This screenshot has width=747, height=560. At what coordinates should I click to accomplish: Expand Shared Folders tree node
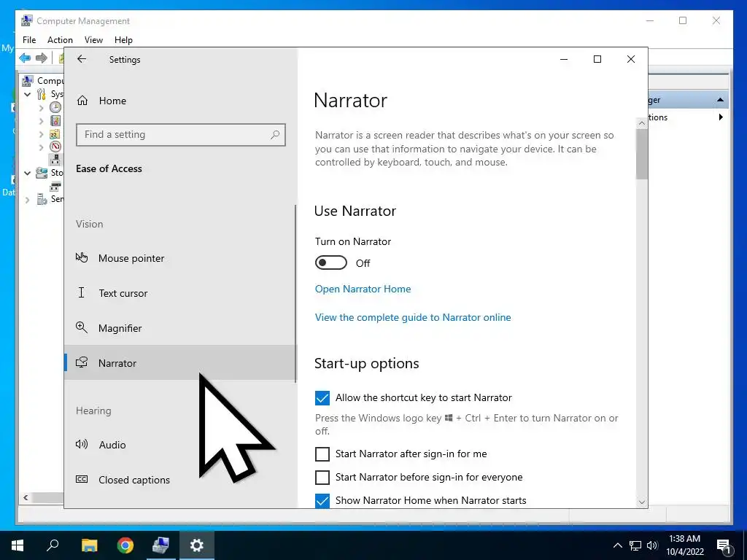coord(41,134)
